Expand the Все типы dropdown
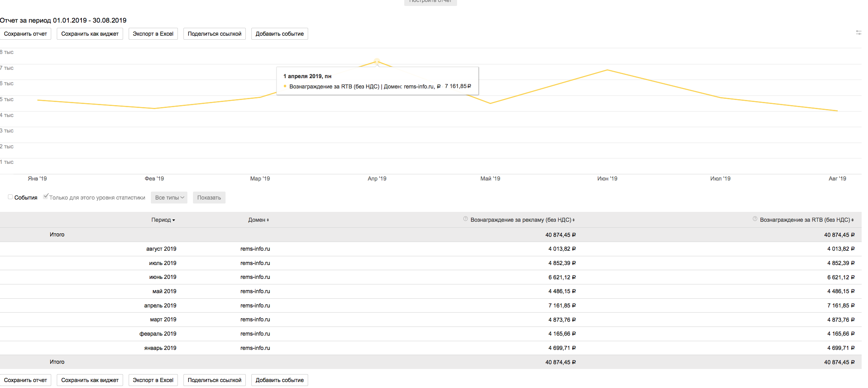The image size is (868, 388). pyautogui.click(x=169, y=198)
